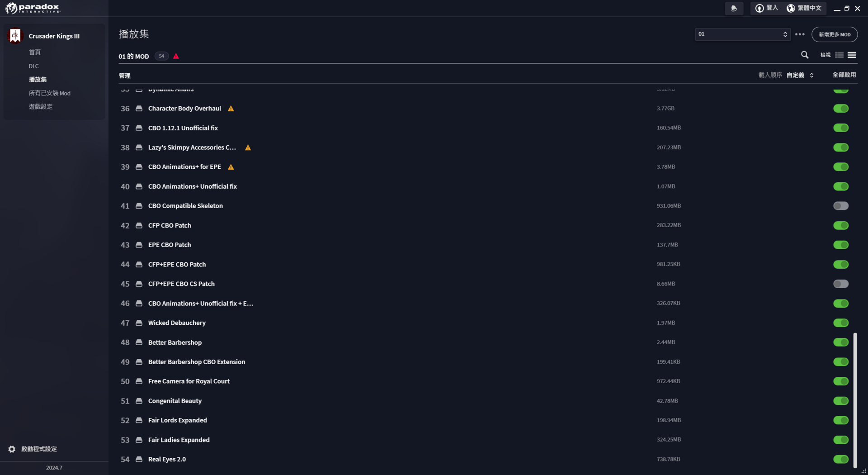This screenshot has height=475, width=868.
Task: Click drive icon for Fair Lords Expanded
Action: point(139,420)
